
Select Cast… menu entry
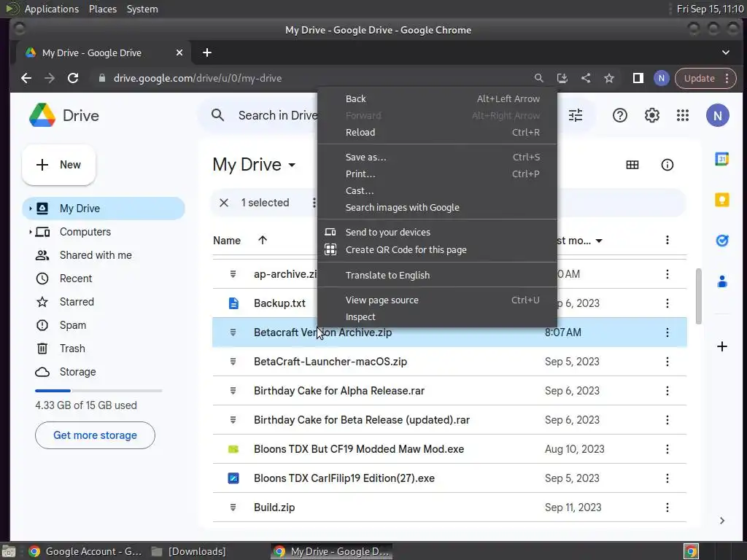point(438,190)
